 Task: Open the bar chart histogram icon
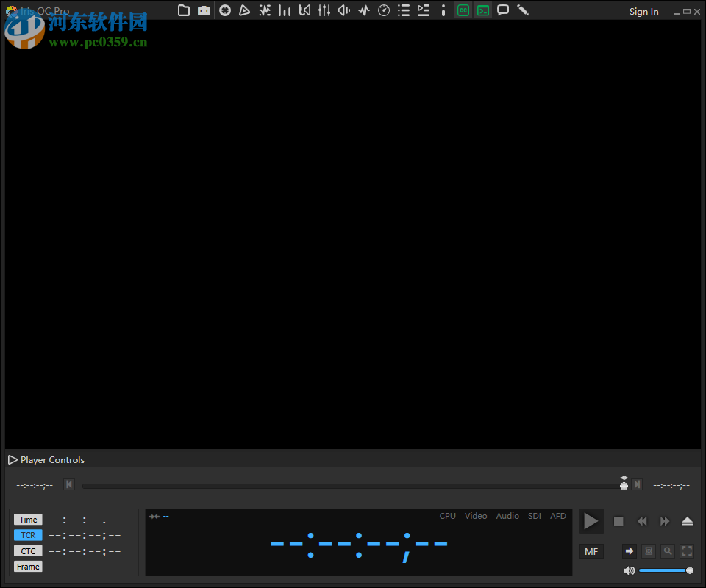(285, 10)
